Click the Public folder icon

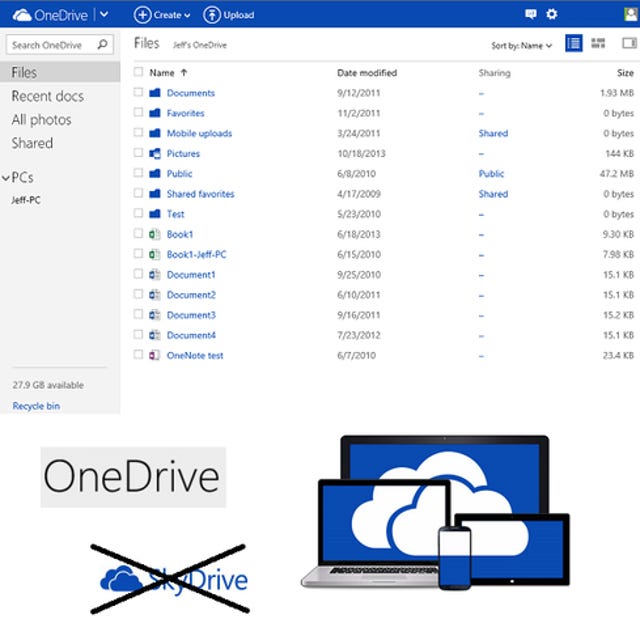coord(155,173)
